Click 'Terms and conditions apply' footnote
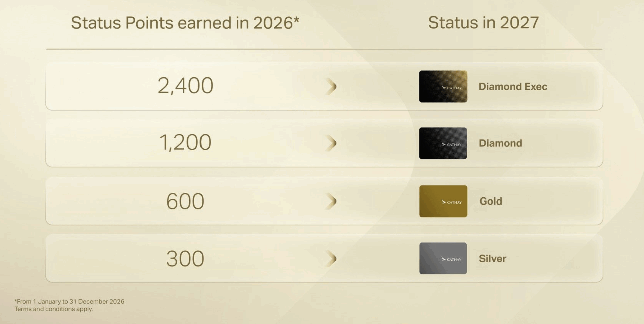Image resolution: width=644 pixels, height=324 pixels. (54, 309)
